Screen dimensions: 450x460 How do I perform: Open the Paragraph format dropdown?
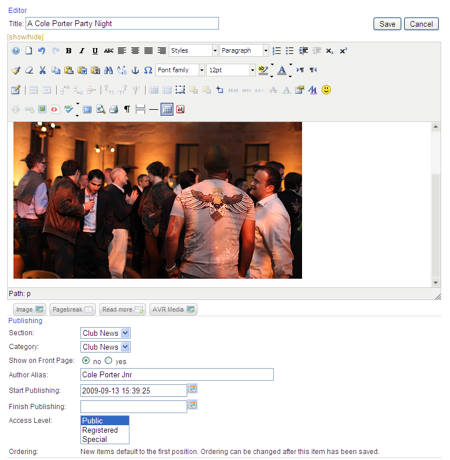point(244,51)
